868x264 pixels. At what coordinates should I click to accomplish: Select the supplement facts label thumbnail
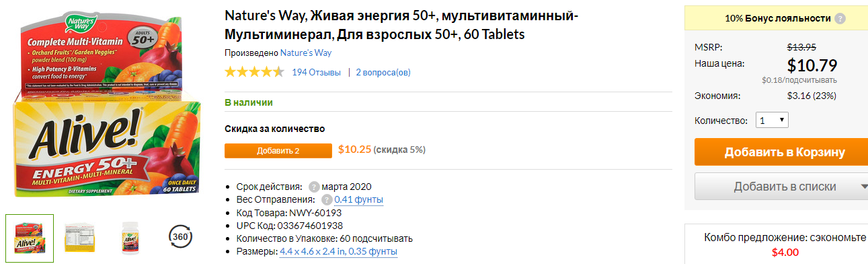[x=79, y=237]
